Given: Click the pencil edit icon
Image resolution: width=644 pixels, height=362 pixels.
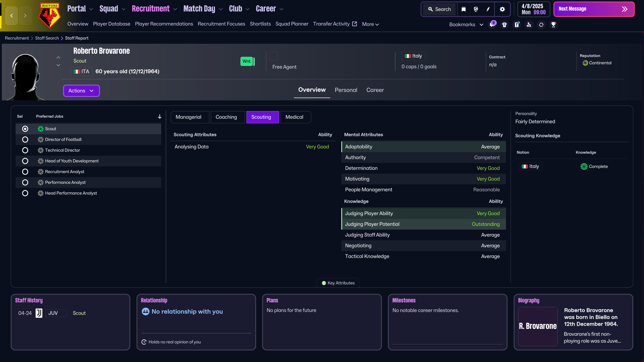Looking at the screenshot, I should click(488, 9).
